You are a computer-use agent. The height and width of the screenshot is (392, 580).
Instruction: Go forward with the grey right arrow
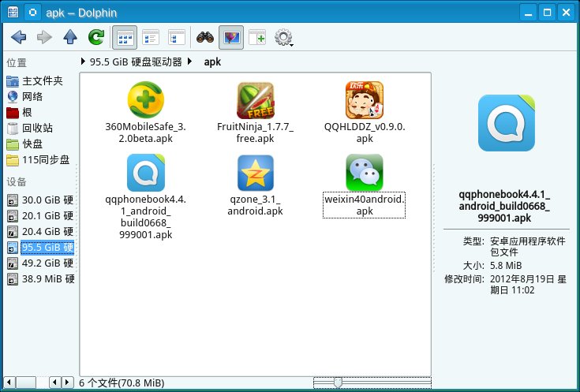coord(44,37)
